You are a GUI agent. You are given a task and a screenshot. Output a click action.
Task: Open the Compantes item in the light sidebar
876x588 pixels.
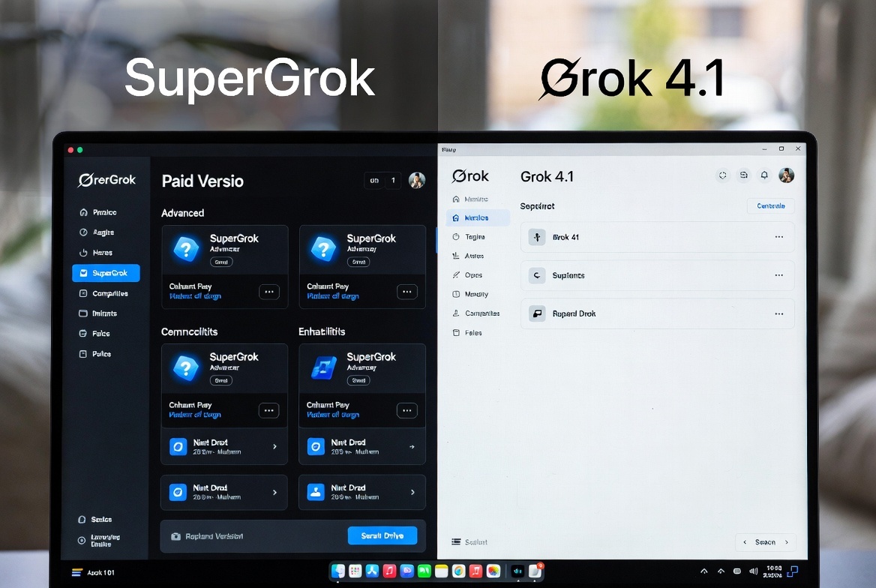click(475, 313)
